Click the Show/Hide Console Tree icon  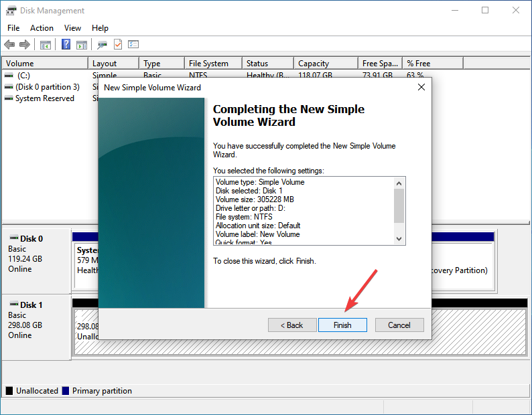tap(45, 45)
